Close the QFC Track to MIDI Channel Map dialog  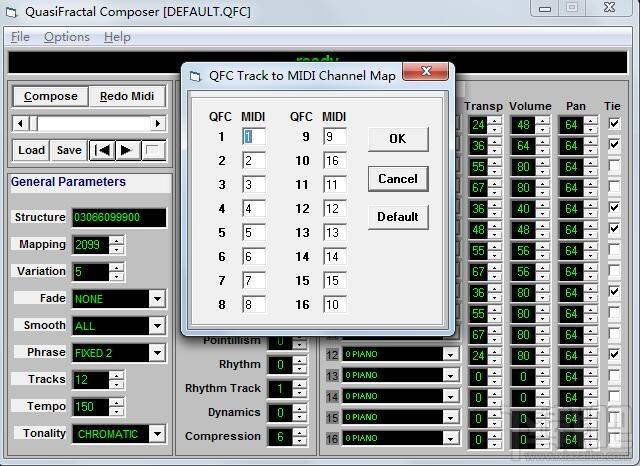[426, 71]
